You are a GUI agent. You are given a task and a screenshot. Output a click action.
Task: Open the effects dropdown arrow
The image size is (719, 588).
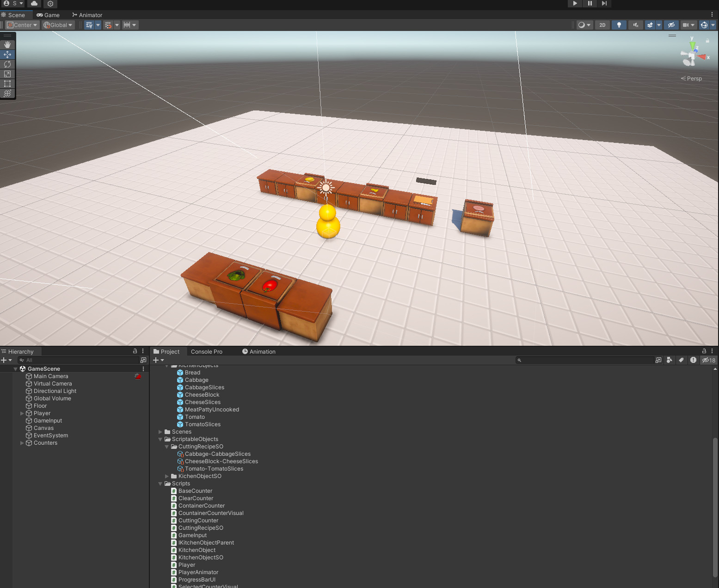click(659, 25)
